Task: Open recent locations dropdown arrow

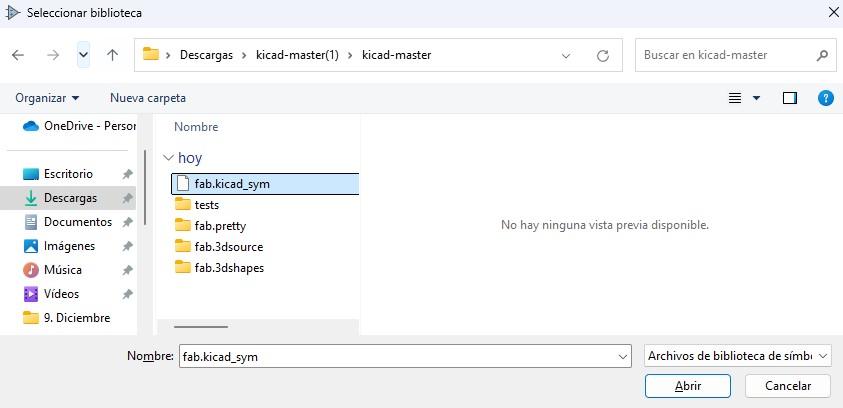Action: coord(83,55)
